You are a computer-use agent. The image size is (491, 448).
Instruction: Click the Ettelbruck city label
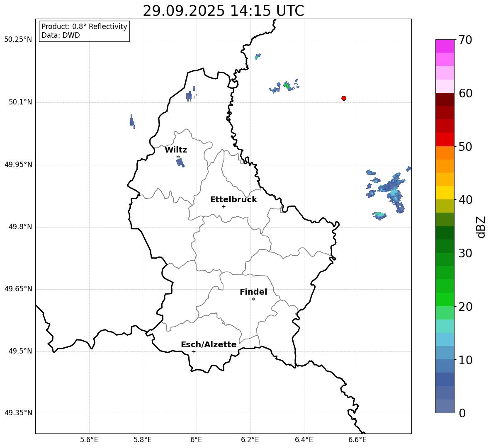click(x=233, y=200)
